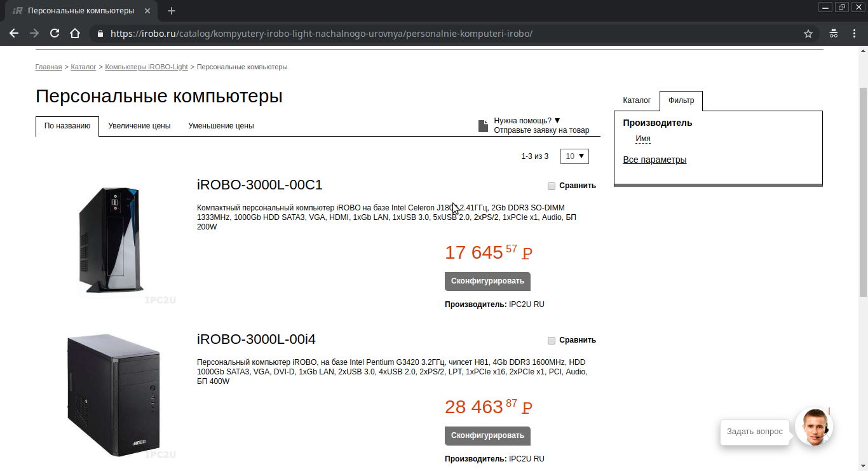This screenshot has height=471, width=868.
Task: Go back with the browser back arrow
Action: (14, 34)
